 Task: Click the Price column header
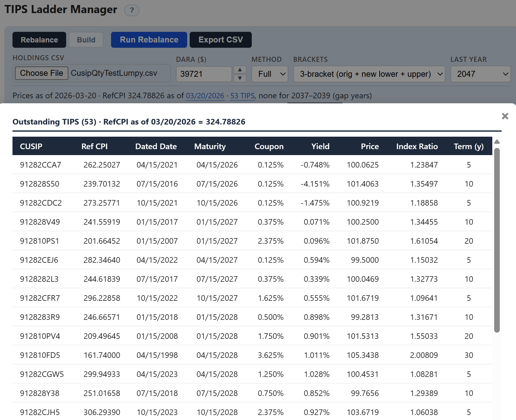coord(370,146)
